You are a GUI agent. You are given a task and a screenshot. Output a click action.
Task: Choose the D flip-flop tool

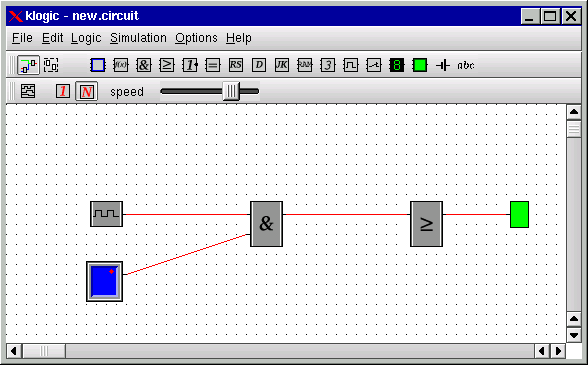(259, 65)
